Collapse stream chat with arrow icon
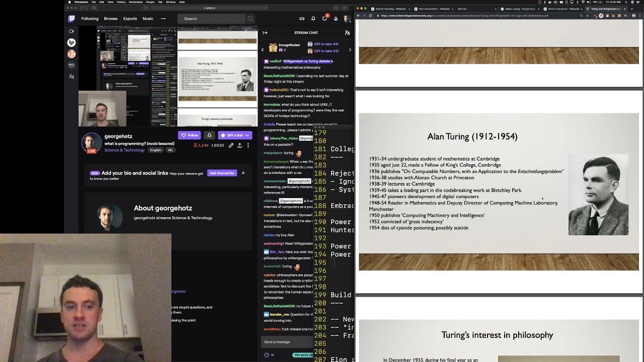 click(265, 33)
